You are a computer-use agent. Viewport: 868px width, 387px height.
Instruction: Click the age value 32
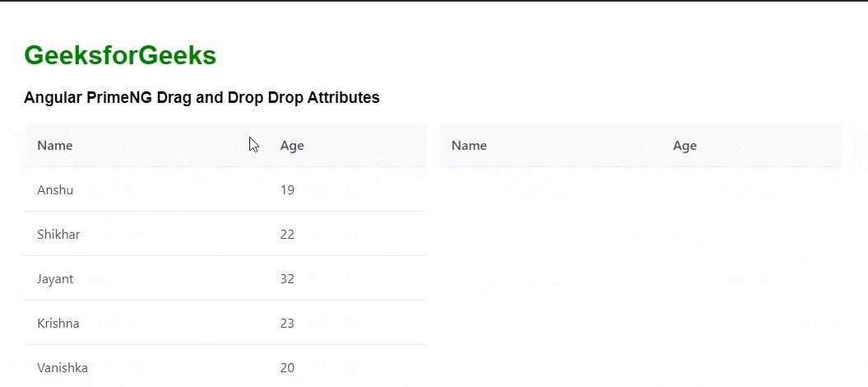[287, 279]
